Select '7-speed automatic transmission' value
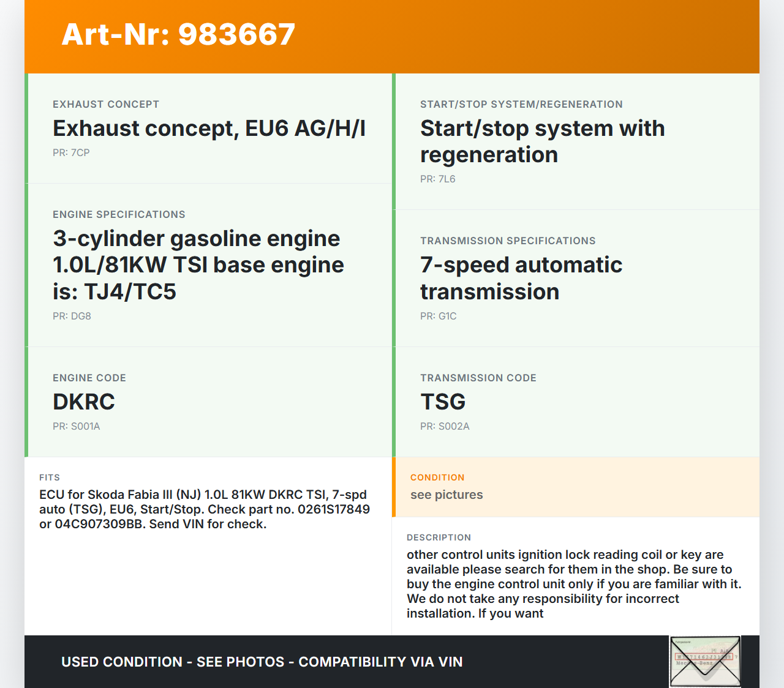The width and height of the screenshot is (784, 688). (521, 278)
